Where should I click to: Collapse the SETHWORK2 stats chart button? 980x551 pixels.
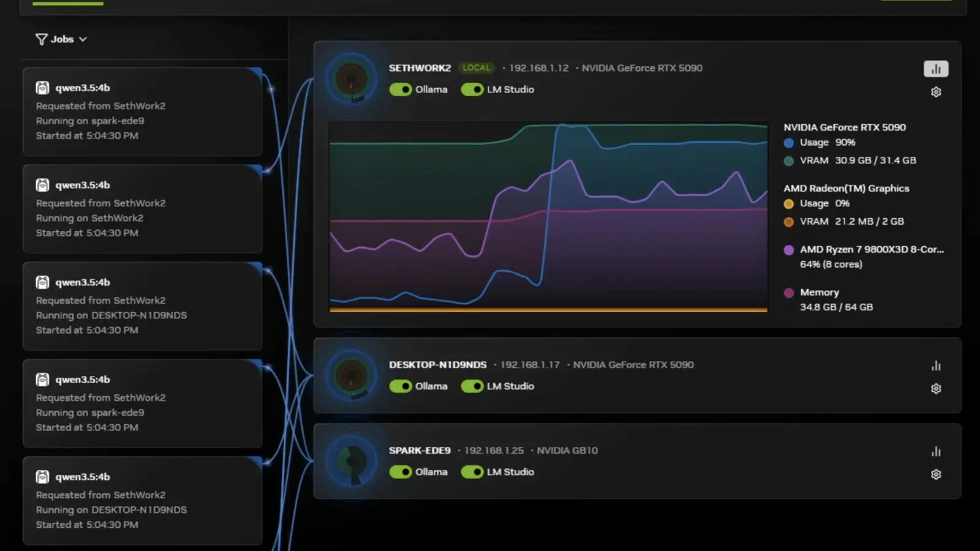click(936, 69)
